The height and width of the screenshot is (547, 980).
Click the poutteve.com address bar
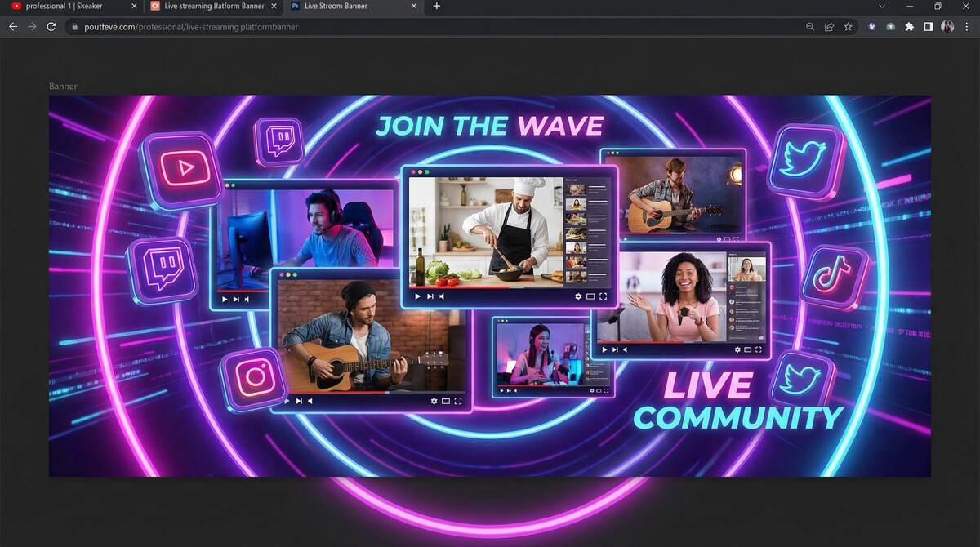[408, 27]
